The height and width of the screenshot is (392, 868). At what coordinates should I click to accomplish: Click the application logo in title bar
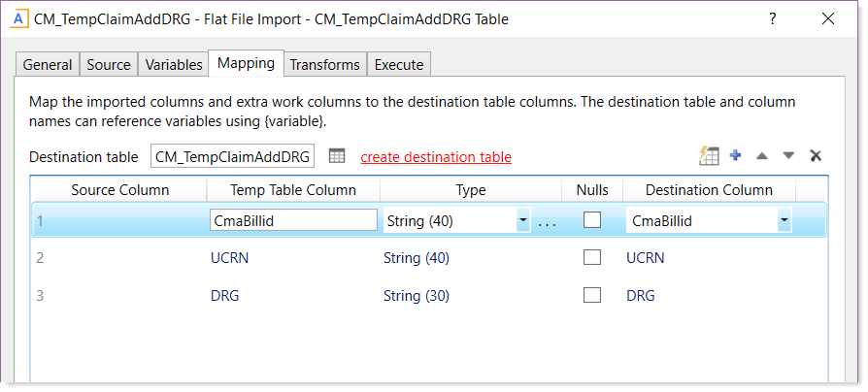[19, 18]
